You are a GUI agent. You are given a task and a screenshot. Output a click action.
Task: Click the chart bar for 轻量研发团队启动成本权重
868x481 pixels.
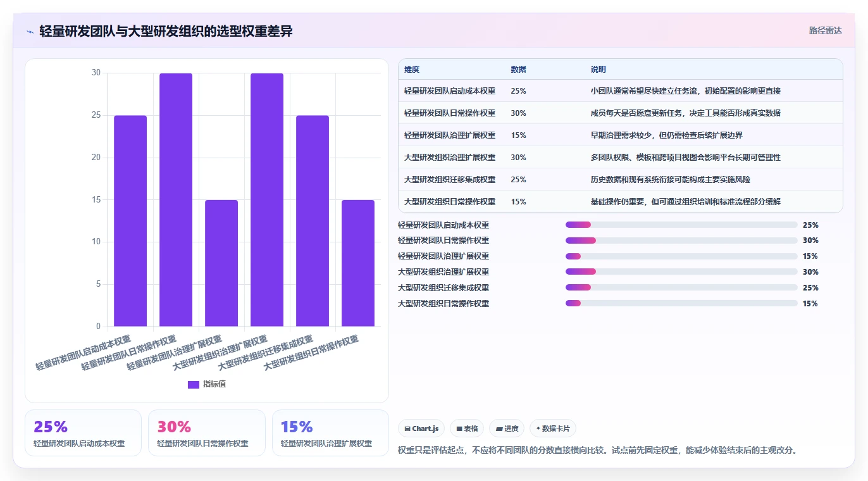click(x=130, y=221)
